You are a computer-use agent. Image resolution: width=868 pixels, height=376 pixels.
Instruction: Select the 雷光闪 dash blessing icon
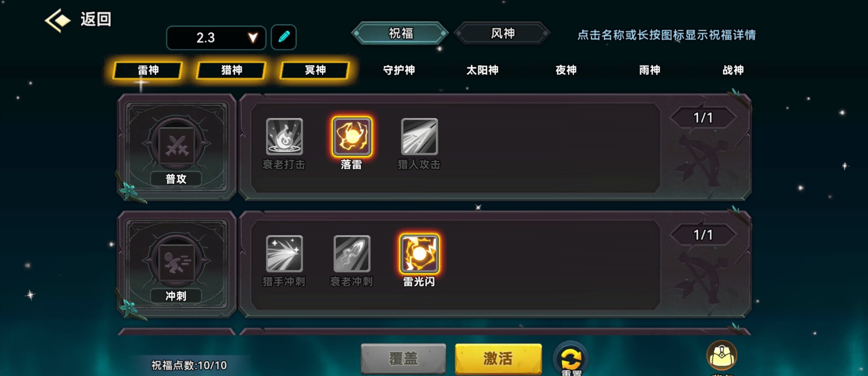tap(420, 254)
